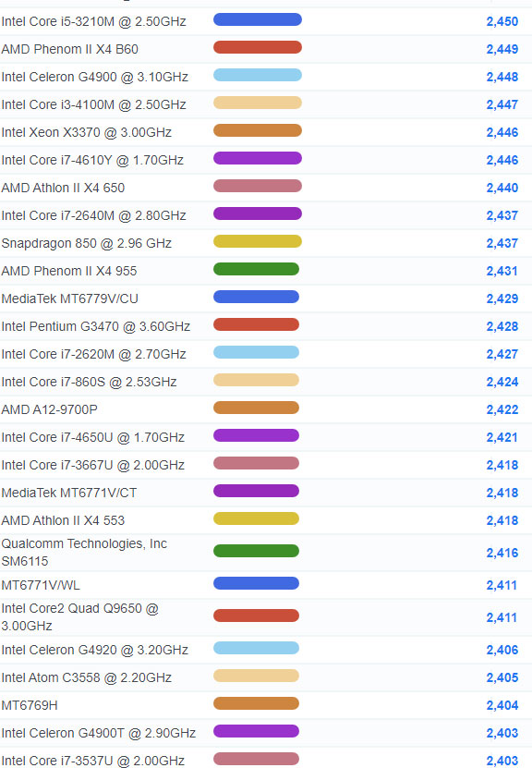Select AMD Athlon II X4 553

(x=63, y=520)
